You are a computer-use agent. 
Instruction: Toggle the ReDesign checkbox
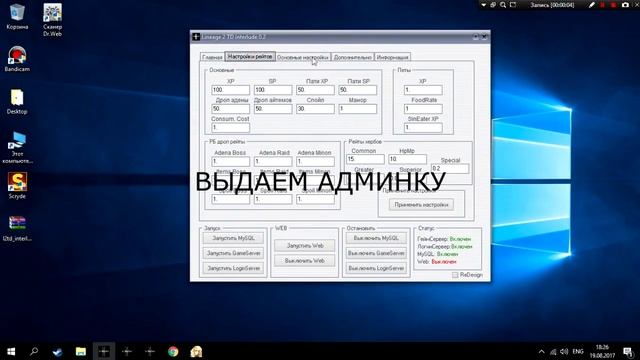click(x=455, y=275)
